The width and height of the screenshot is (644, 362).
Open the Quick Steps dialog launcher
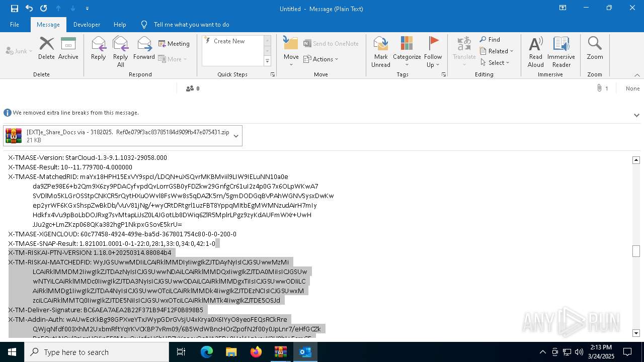(273, 74)
